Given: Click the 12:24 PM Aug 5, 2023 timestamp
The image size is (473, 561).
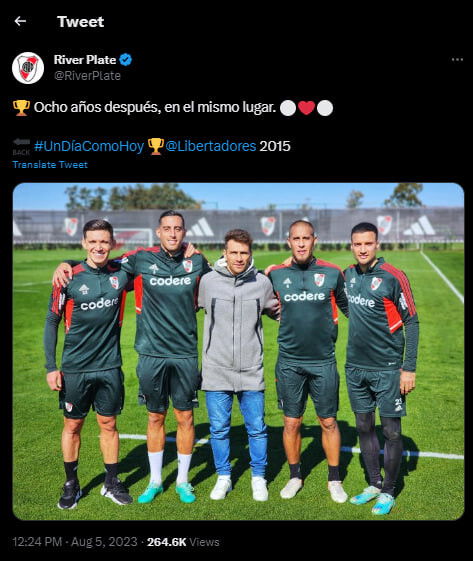Looking at the screenshot, I should click(75, 542).
